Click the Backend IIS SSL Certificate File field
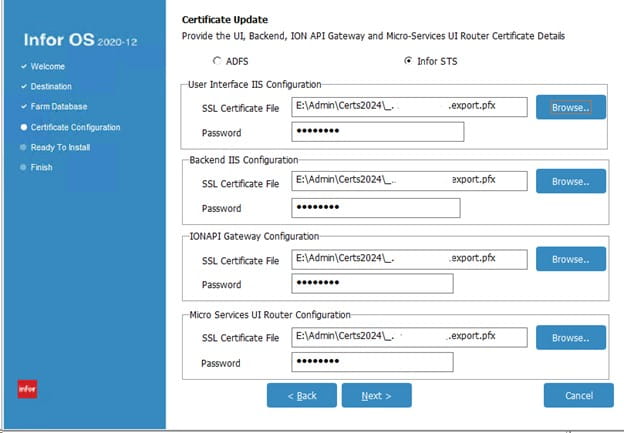Screen dimensions: 624x433 tap(410, 181)
